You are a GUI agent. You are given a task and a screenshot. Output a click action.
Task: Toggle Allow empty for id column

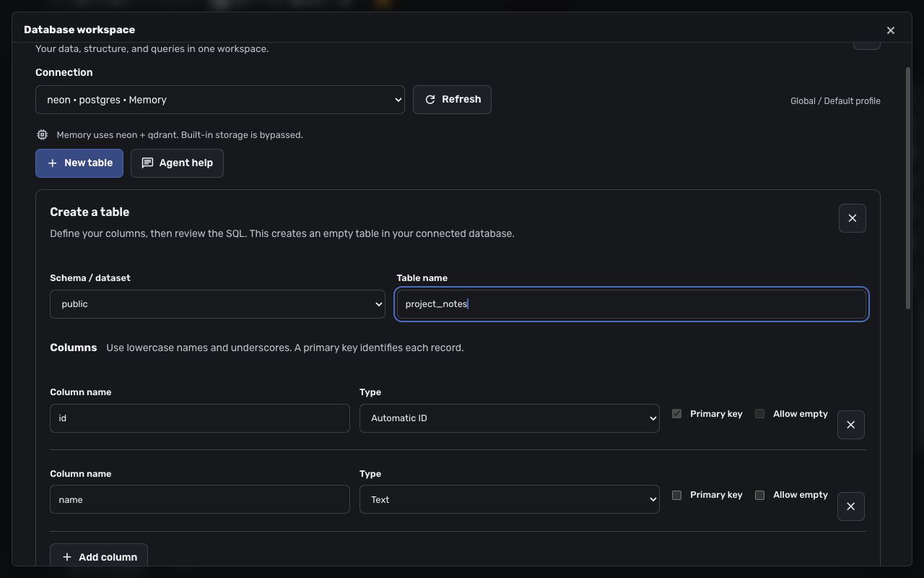pyautogui.click(x=759, y=414)
